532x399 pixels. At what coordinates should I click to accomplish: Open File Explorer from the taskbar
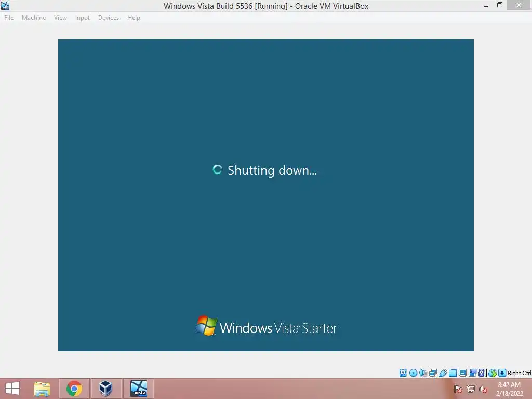click(x=42, y=389)
